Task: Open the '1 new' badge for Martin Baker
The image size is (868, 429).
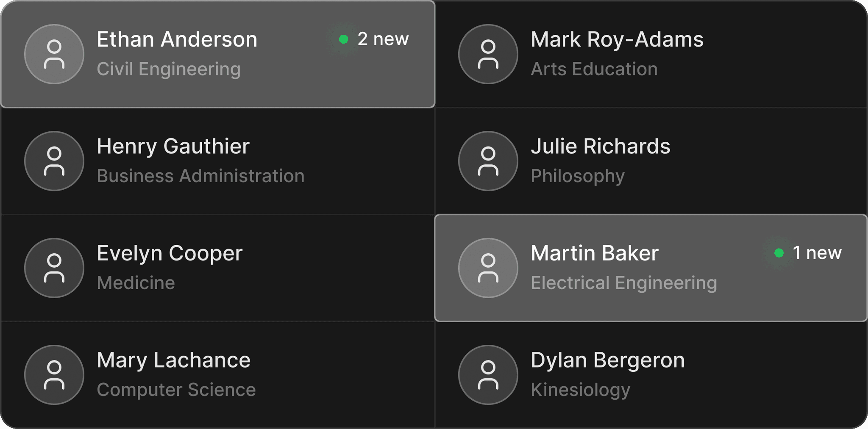Action: (x=808, y=253)
